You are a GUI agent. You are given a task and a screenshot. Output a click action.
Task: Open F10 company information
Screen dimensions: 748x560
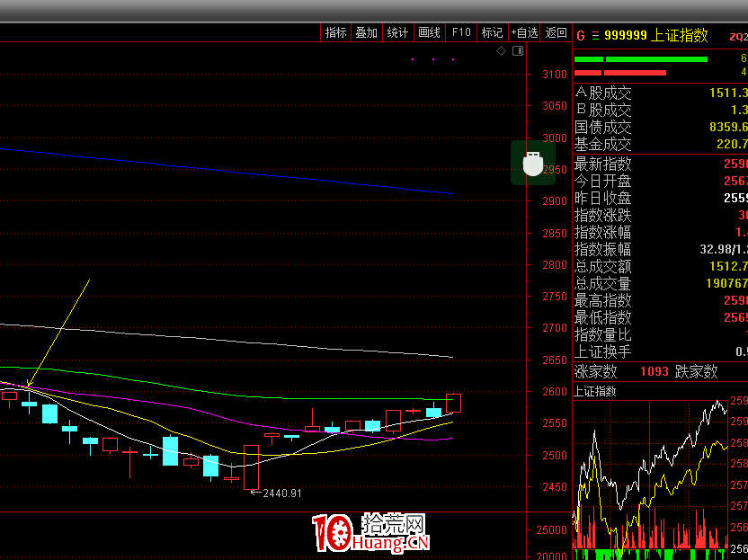(461, 32)
